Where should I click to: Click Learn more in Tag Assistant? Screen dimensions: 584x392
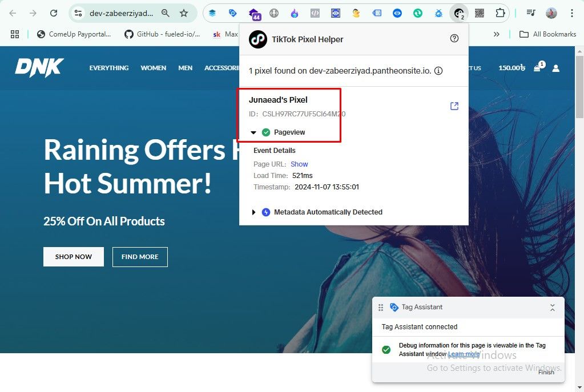tap(464, 354)
